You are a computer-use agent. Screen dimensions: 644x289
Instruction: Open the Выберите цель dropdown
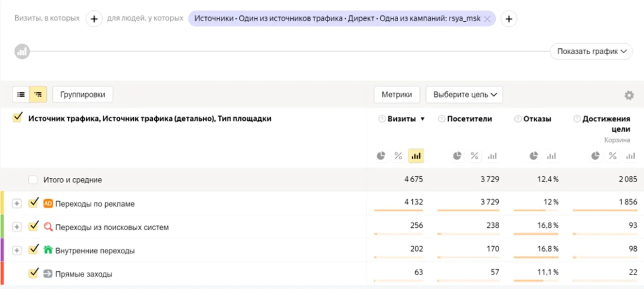(x=464, y=95)
